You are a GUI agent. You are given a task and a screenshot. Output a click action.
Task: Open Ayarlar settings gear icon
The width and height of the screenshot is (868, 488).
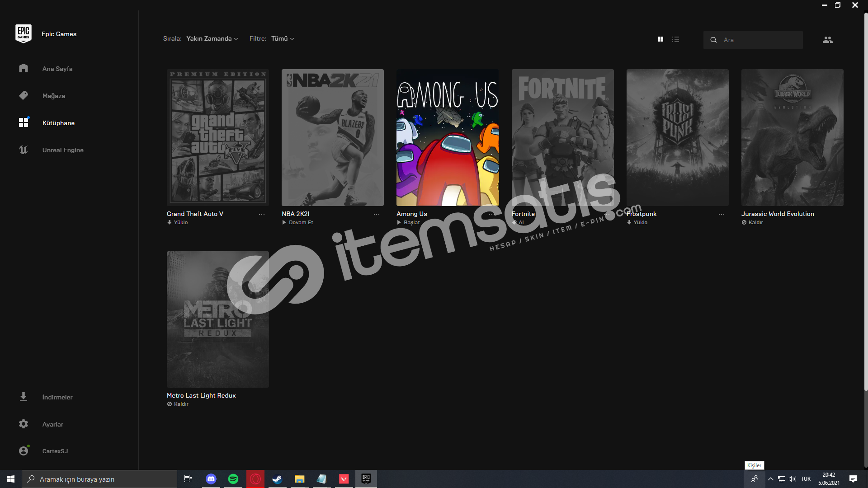[x=24, y=424]
